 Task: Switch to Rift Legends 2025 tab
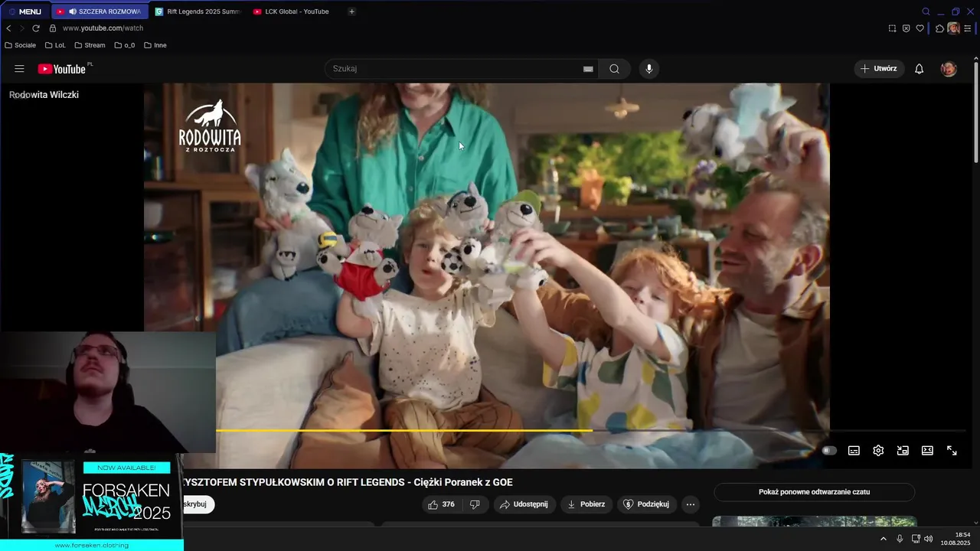[x=198, y=11]
